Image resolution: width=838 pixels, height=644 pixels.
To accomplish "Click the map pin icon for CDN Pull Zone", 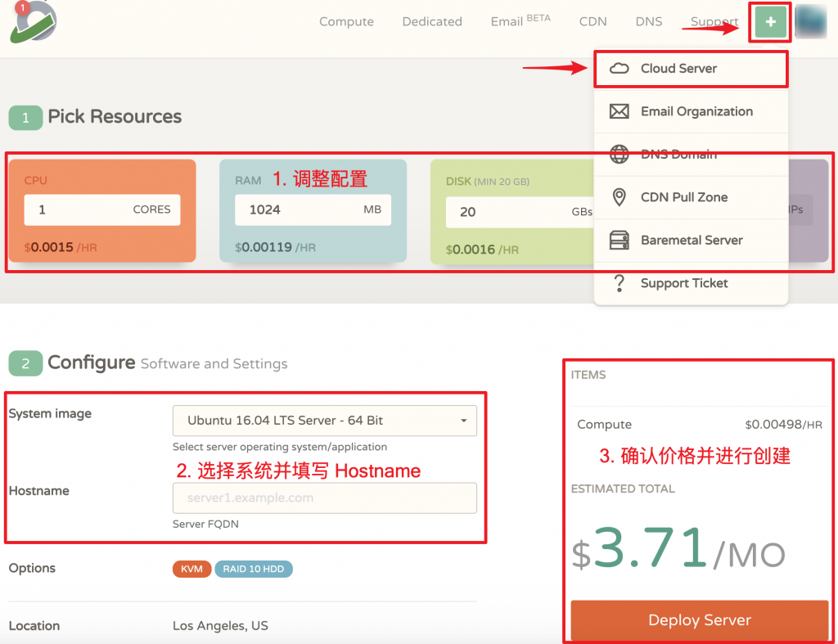I will 619,197.
